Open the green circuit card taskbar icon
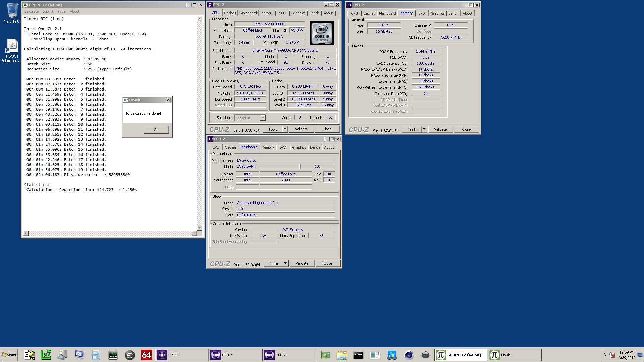644x362 pixels. 325,355
